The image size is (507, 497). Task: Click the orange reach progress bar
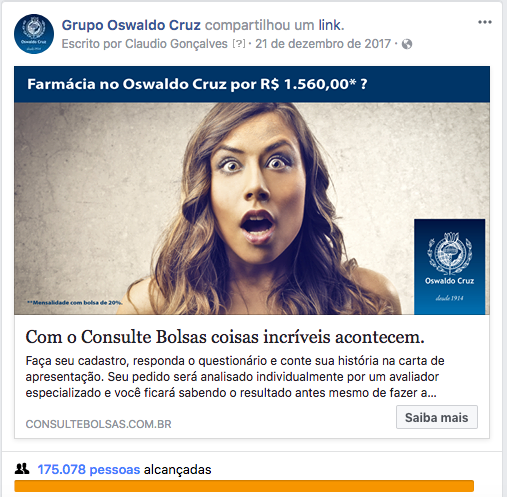click(x=244, y=486)
